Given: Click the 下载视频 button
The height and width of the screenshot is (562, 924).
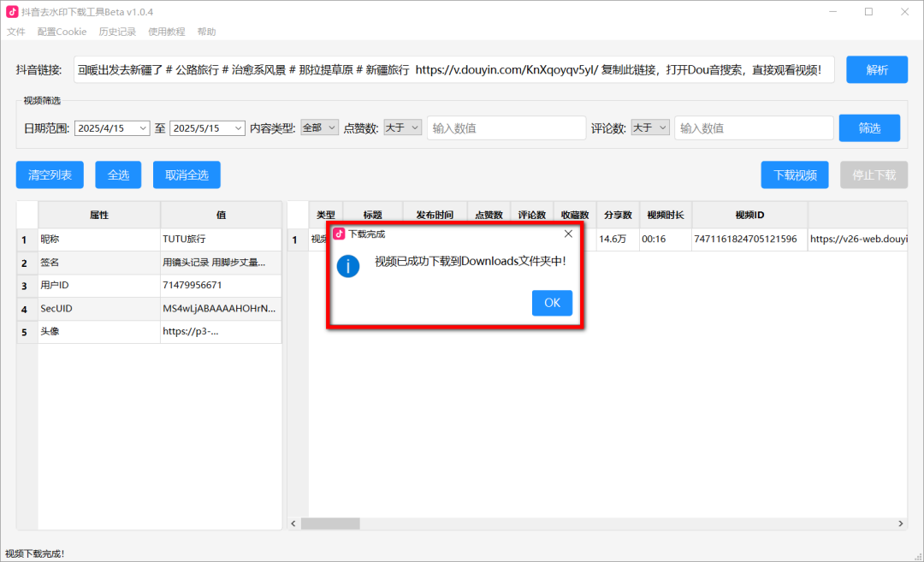Looking at the screenshot, I should pos(794,175).
